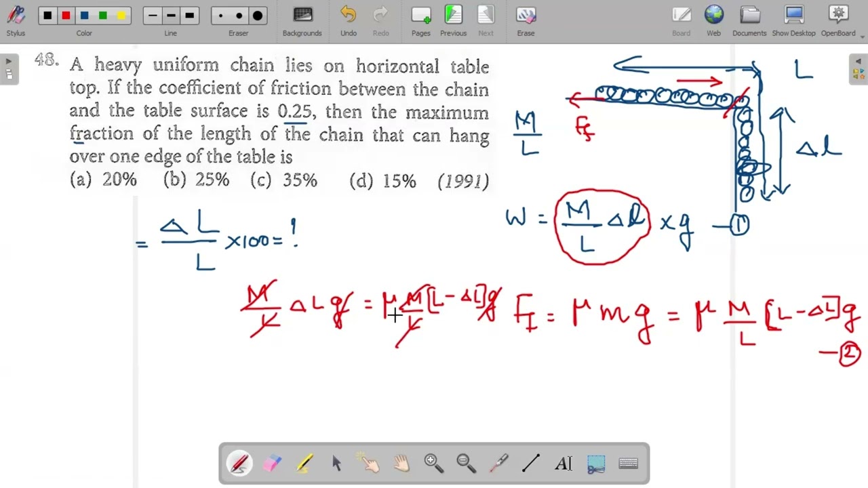Activate the Zoom in magnifier
This screenshot has width=868, height=488.
pos(433,464)
